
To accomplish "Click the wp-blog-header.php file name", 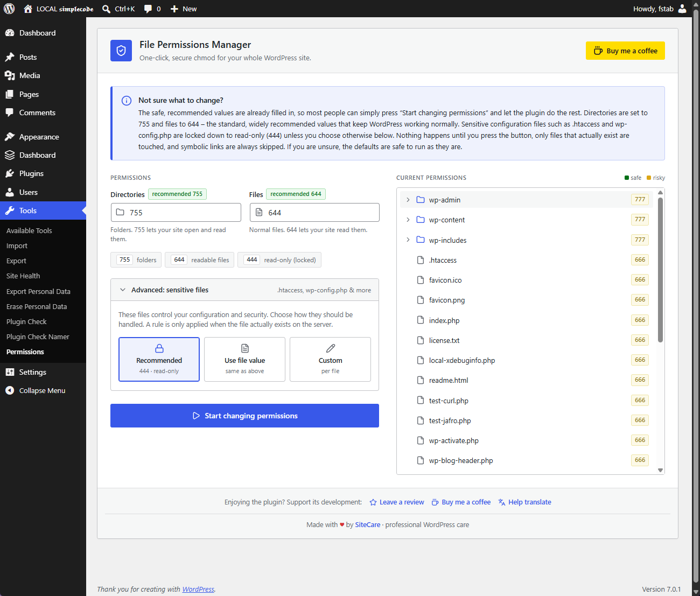I will coord(461,460).
